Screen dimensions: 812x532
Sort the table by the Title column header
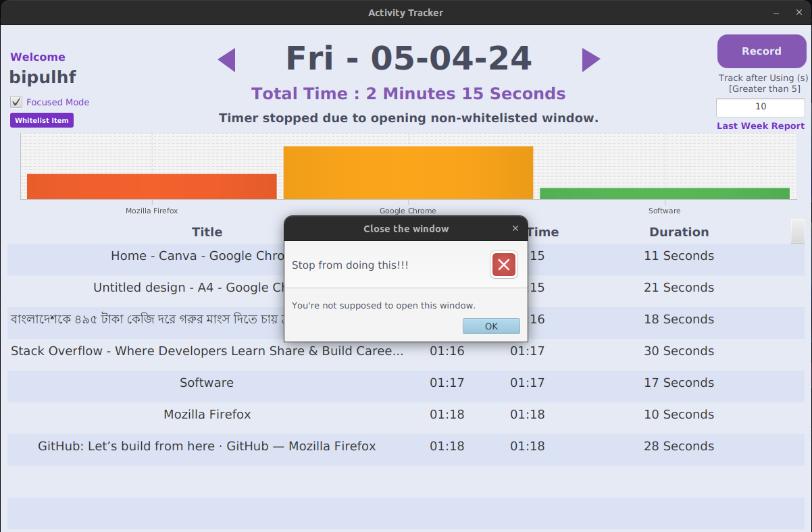(207, 232)
